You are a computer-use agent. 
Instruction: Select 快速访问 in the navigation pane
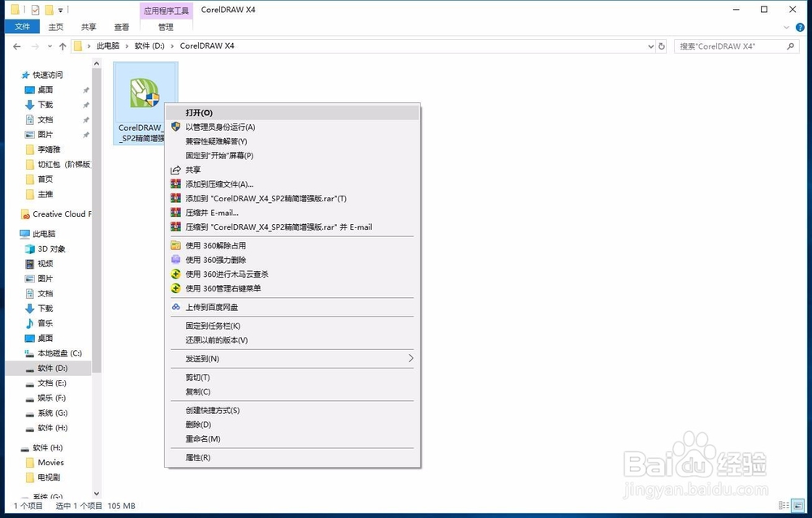[x=42, y=75]
